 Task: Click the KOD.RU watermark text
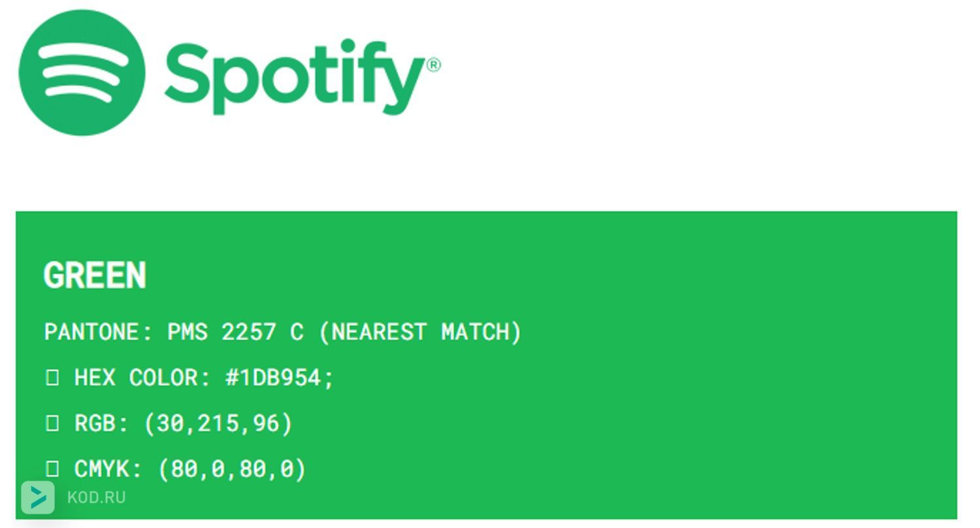tap(97, 497)
